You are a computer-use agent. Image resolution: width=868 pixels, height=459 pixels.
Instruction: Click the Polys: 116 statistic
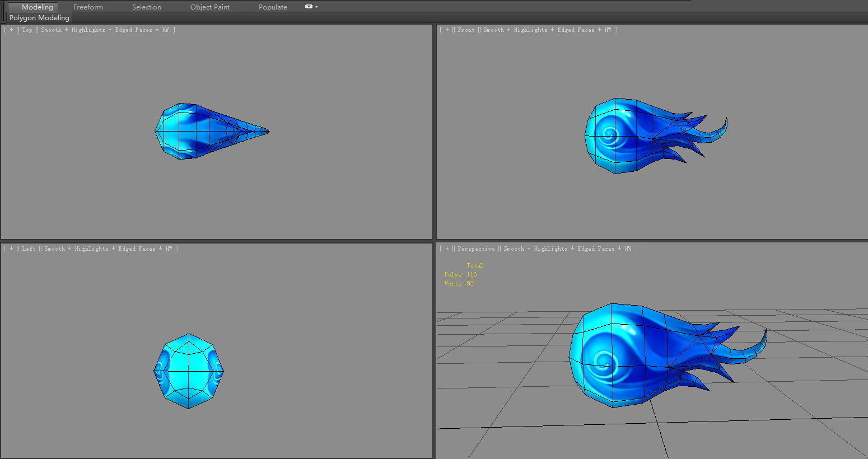(460, 274)
